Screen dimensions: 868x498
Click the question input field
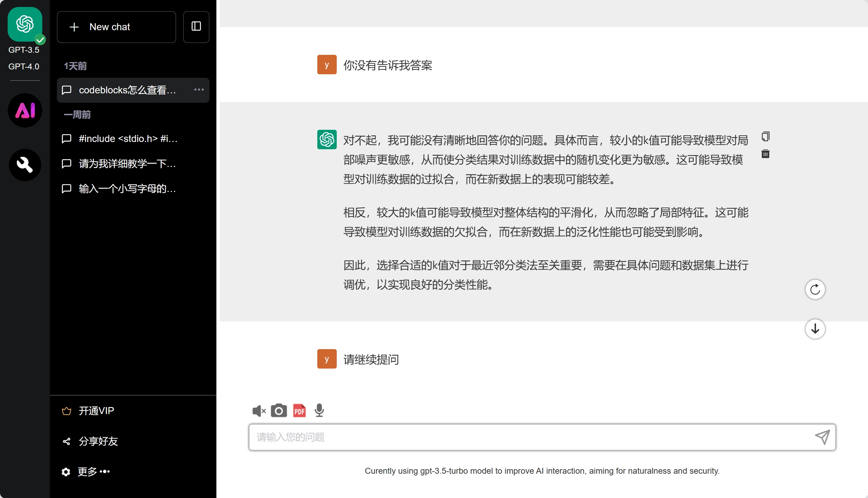tap(531, 437)
